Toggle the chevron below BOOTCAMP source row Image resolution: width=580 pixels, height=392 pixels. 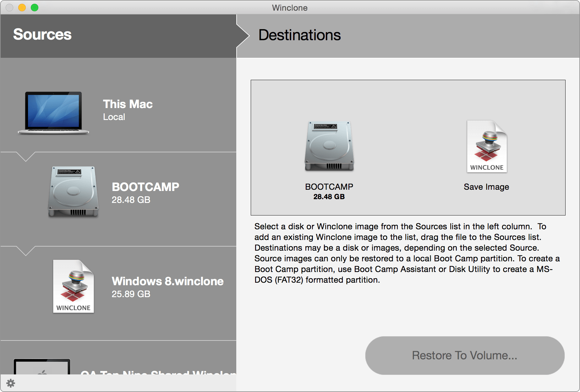pyautogui.click(x=26, y=251)
